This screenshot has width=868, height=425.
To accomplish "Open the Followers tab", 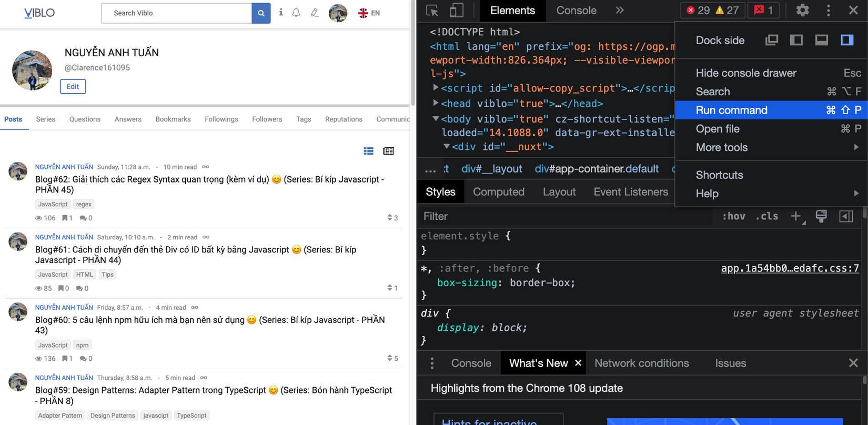I will coord(267,119).
